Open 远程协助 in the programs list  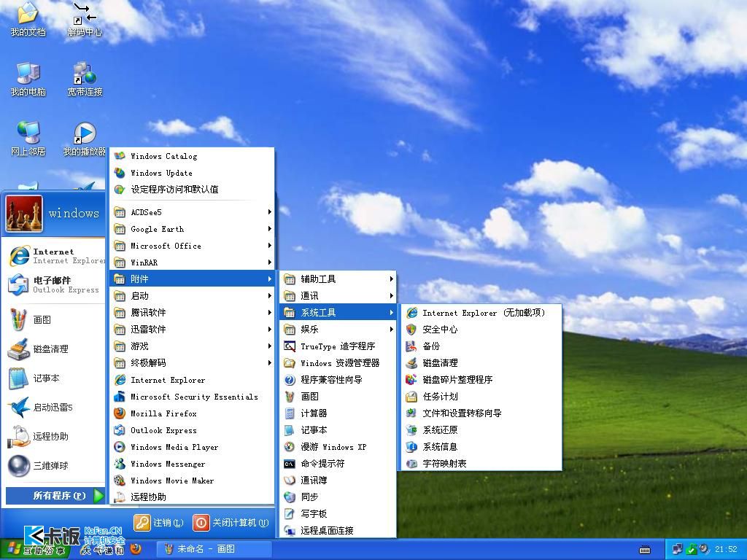point(192,497)
